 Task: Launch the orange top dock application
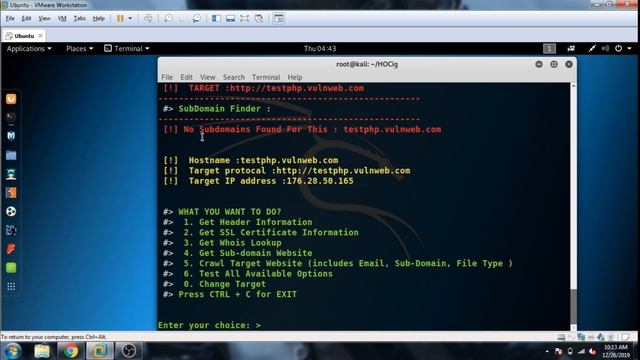11,99
